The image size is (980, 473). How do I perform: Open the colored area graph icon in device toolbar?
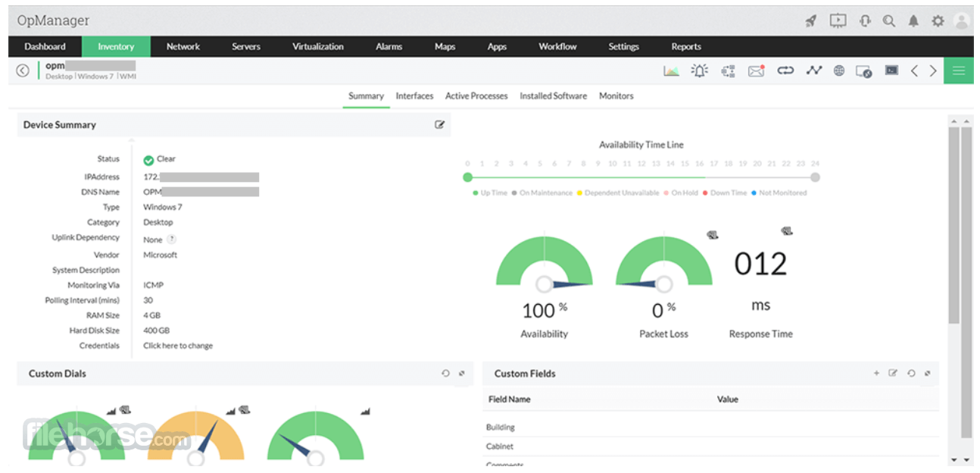pyautogui.click(x=671, y=70)
